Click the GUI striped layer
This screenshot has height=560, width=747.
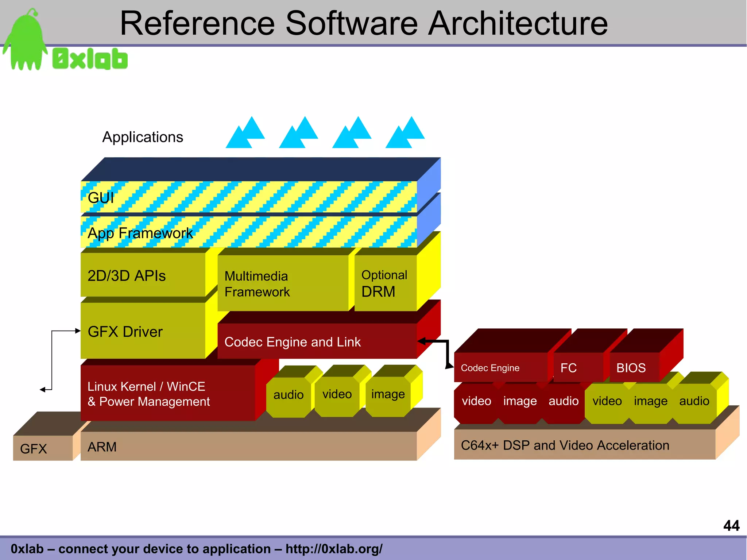tap(248, 197)
